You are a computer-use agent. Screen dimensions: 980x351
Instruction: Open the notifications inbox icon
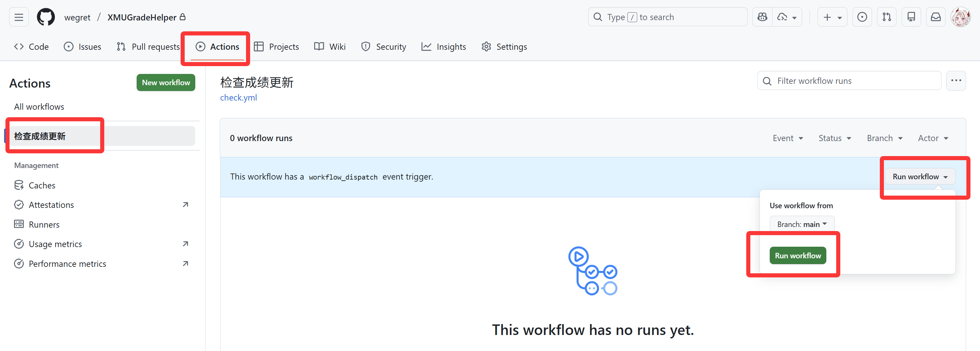[x=935, y=17]
